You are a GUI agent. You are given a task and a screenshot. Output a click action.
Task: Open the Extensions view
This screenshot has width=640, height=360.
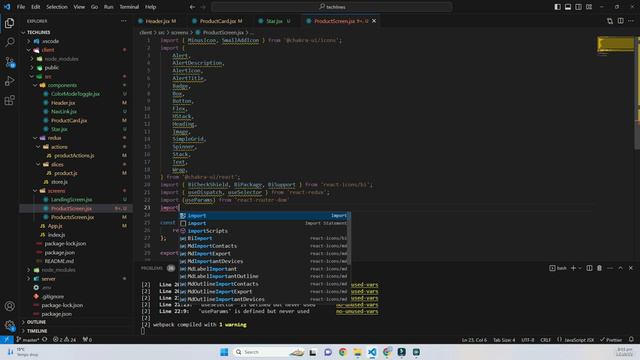tap(9, 100)
